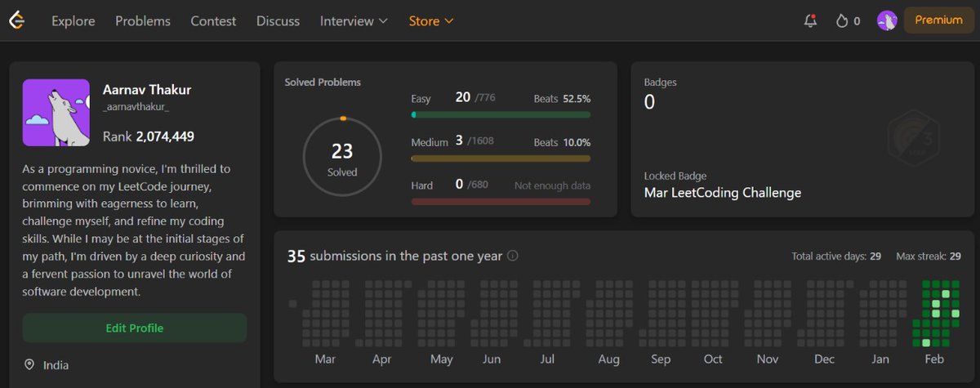Click the Not enough data label

coord(552,185)
